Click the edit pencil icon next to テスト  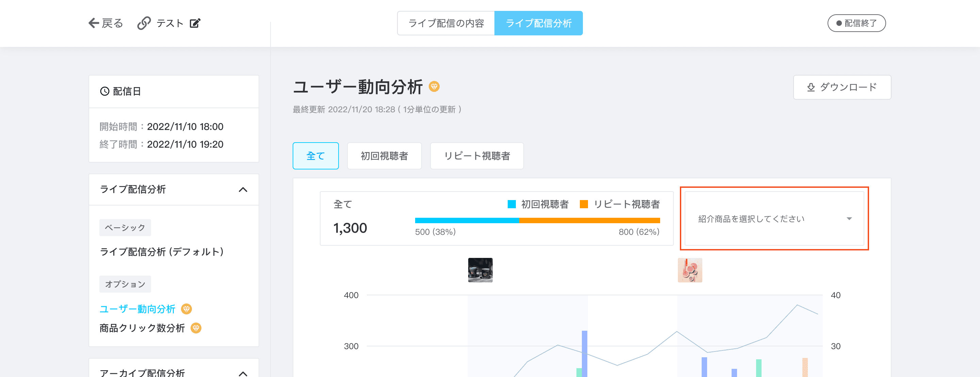[x=195, y=23]
